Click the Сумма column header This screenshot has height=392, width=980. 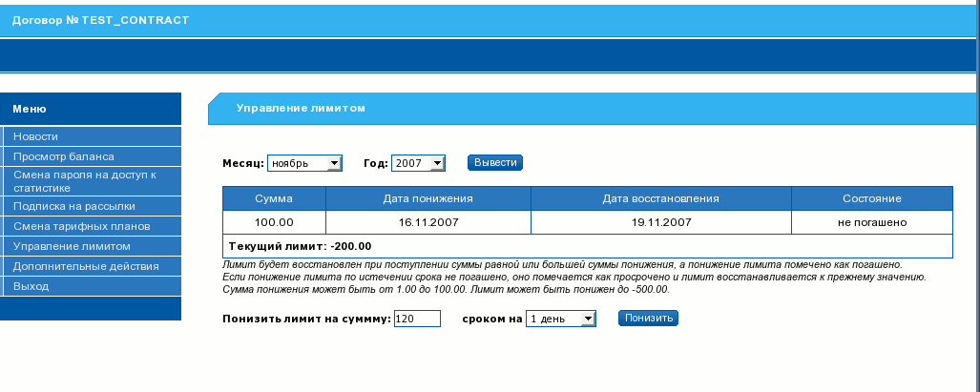(274, 198)
